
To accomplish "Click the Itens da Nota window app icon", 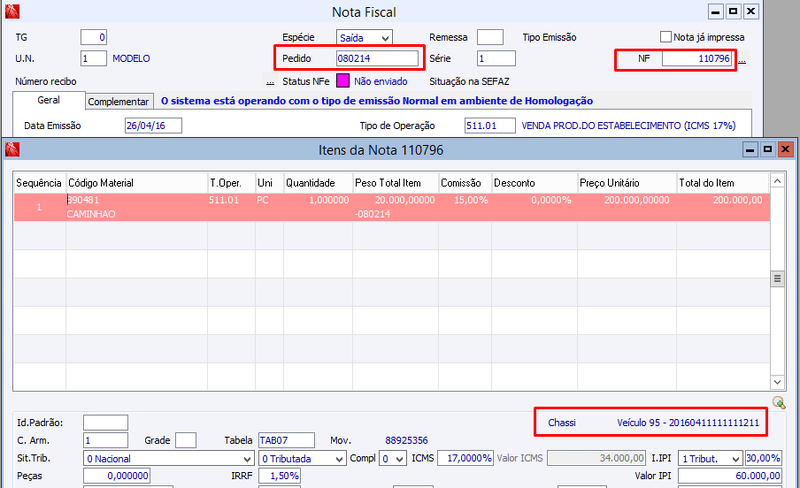I will click(12, 150).
